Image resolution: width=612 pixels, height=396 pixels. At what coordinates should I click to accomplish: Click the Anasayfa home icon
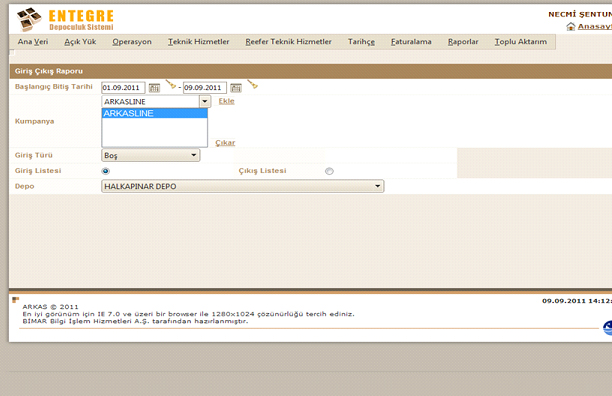(x=571, y=27)
